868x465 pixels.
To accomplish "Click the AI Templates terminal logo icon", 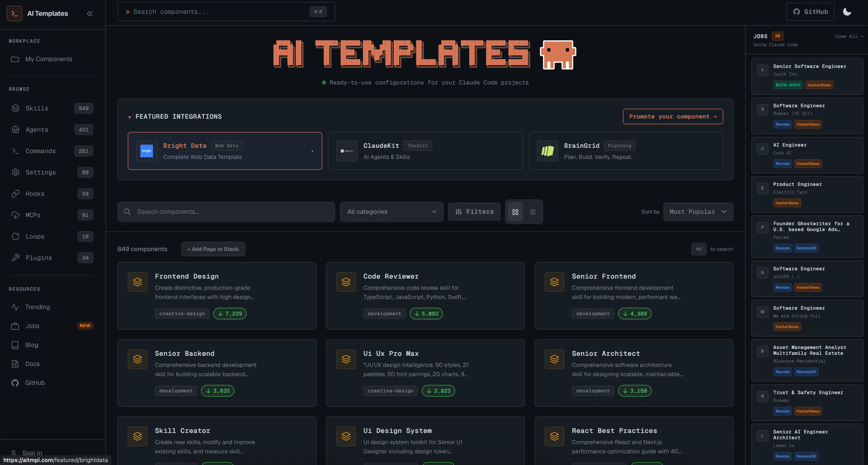I will [x=15, y=13].
